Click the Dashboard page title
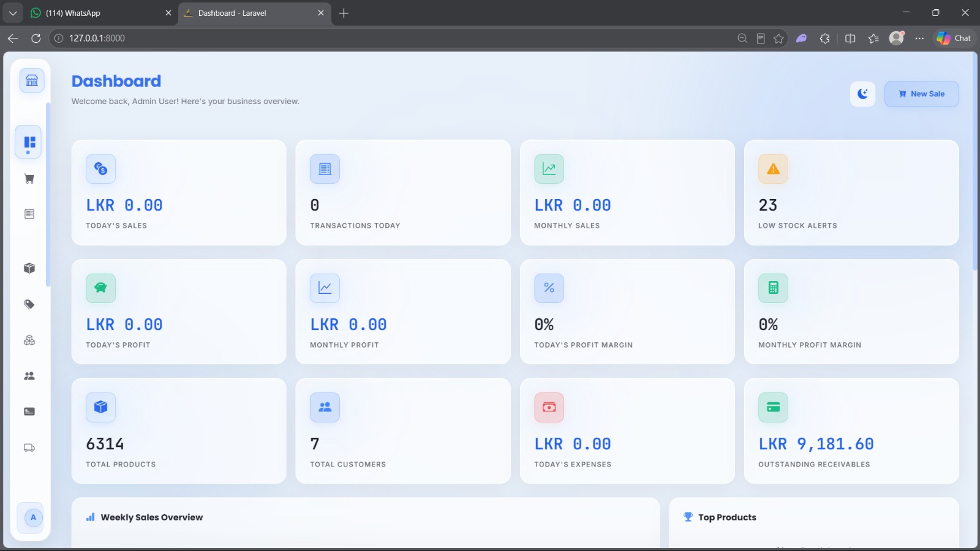This screenshot has height=551, width=980. tap(116, 81)
